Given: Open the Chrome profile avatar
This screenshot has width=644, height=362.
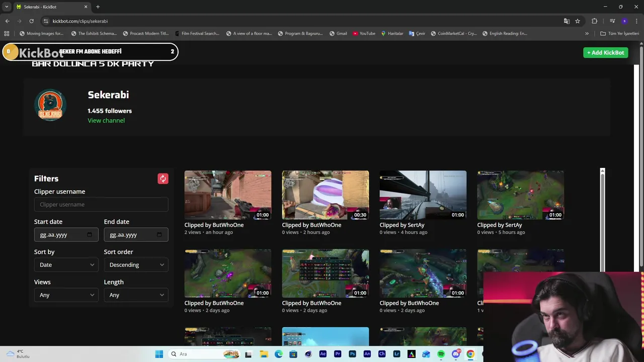Looking at the screenshot, I should (x=624, y=21).
